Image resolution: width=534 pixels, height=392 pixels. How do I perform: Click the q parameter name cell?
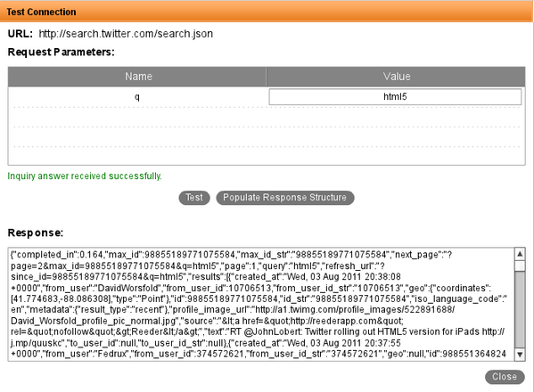tap(137, 97)
